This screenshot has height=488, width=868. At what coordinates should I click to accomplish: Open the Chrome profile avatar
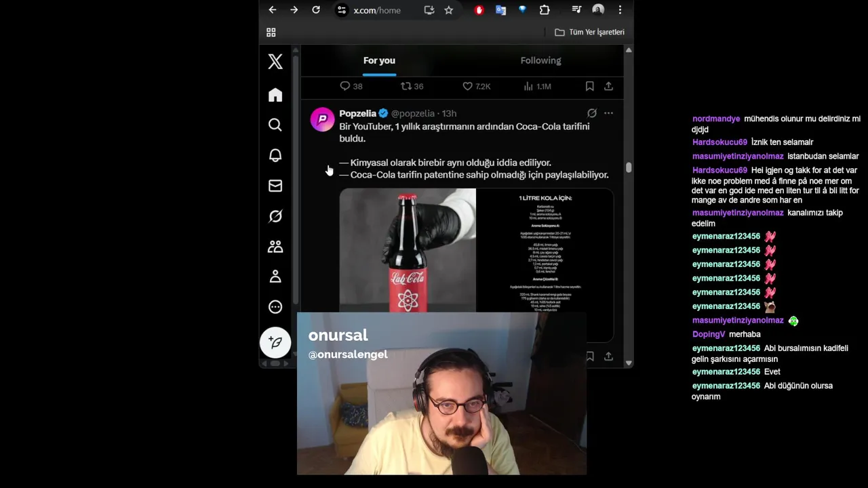click(598, 10)
